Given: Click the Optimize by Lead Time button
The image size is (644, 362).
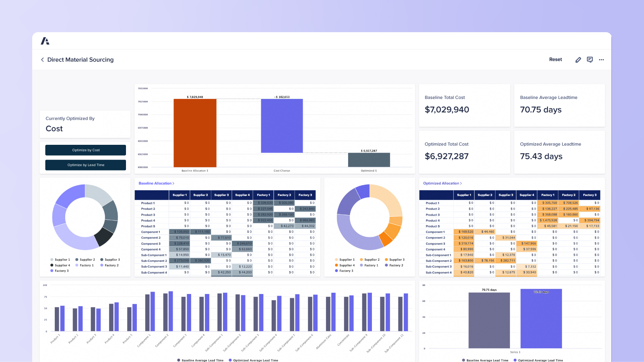Looking at the screenshot, I should coord(85,165).
